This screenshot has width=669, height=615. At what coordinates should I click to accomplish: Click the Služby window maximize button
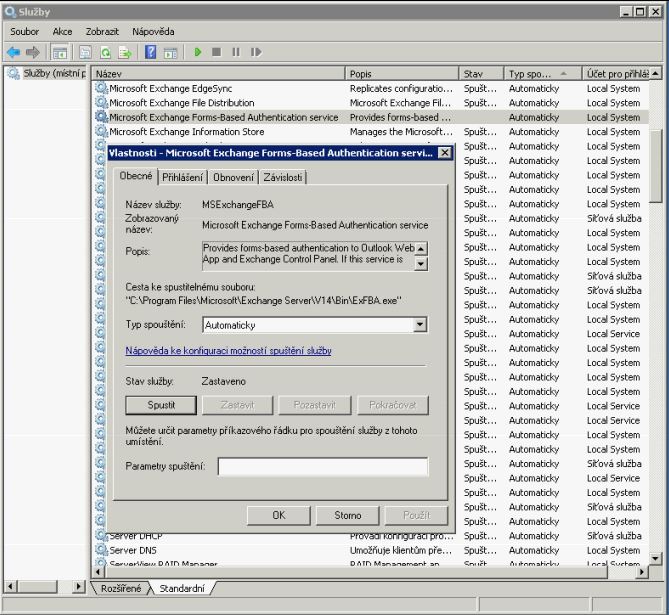pos(640,12)
